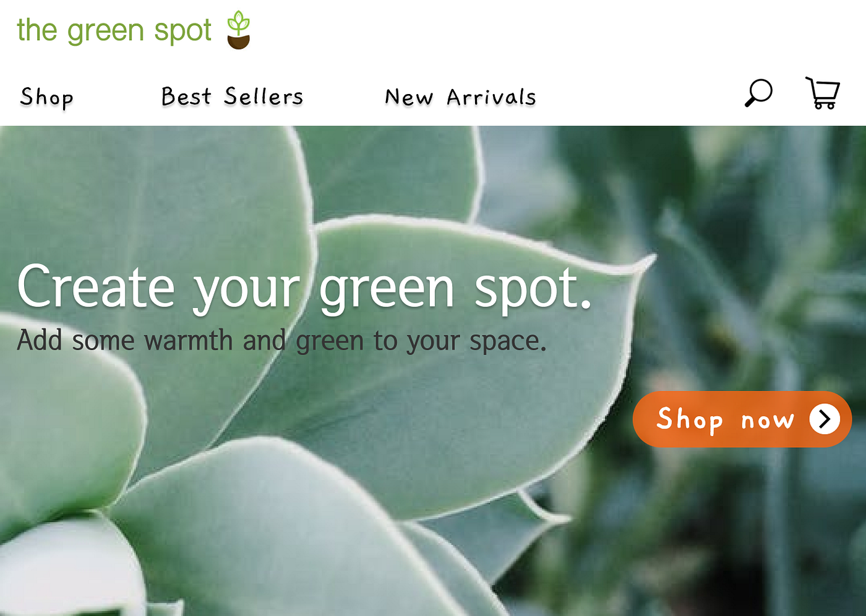
Task: Go home via 'the green spot' logo text
Action: coord(114,30)
